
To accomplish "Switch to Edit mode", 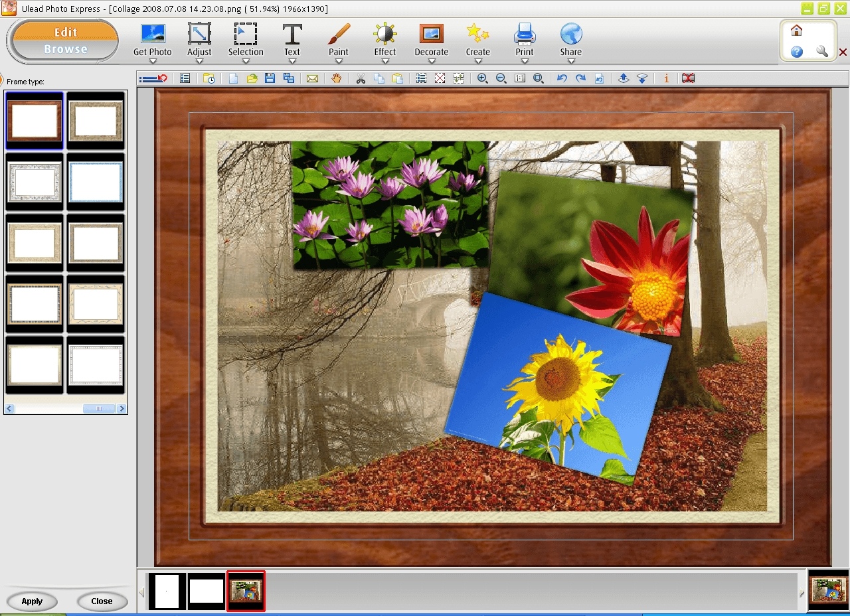I will tap(66, 32).
